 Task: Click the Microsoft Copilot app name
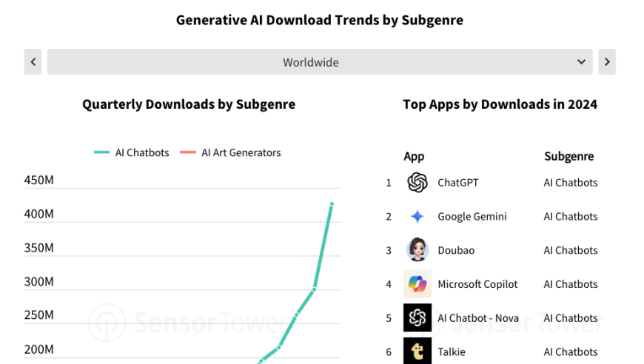[477, 284]
